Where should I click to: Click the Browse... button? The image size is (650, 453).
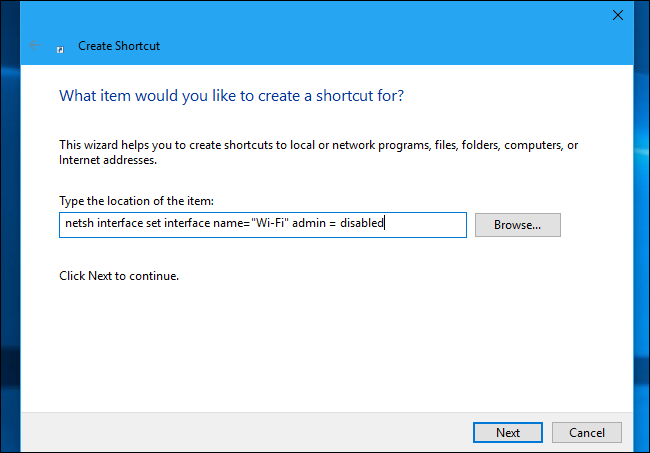[x=517, y=225]
